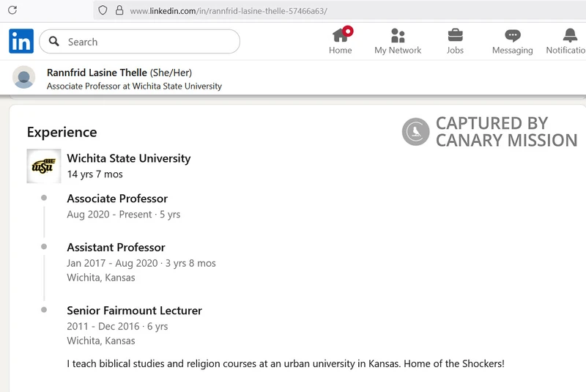
Task: Click 'Jan 2017 - Aug 2020 · 3 yrs 8 mos'
Action: pyautogui.click(x=141, y=263)
